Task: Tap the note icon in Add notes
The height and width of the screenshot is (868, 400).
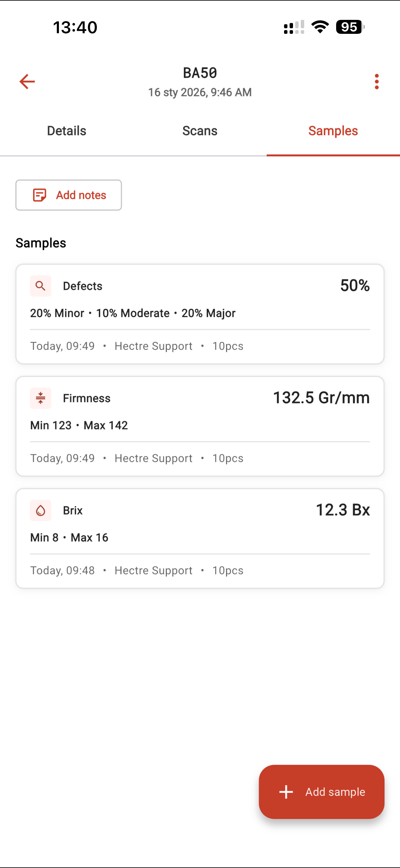Action: [x=39, y=195]
